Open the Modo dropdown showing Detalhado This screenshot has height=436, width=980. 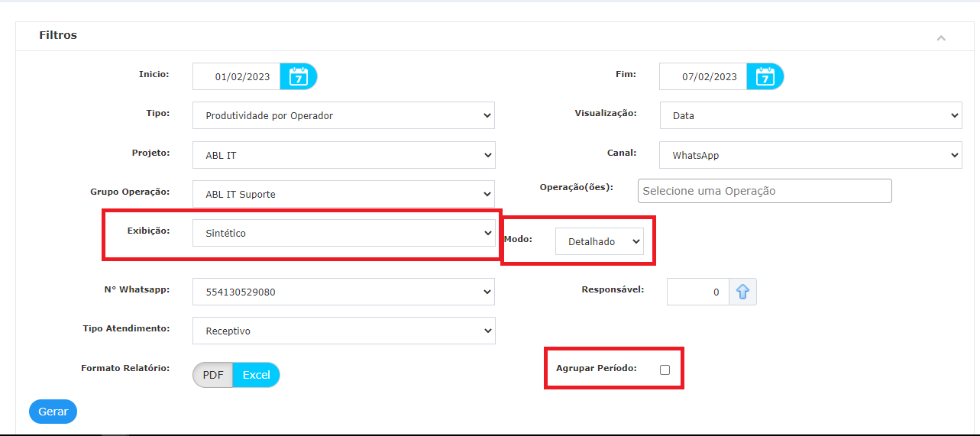pos(600,241)
